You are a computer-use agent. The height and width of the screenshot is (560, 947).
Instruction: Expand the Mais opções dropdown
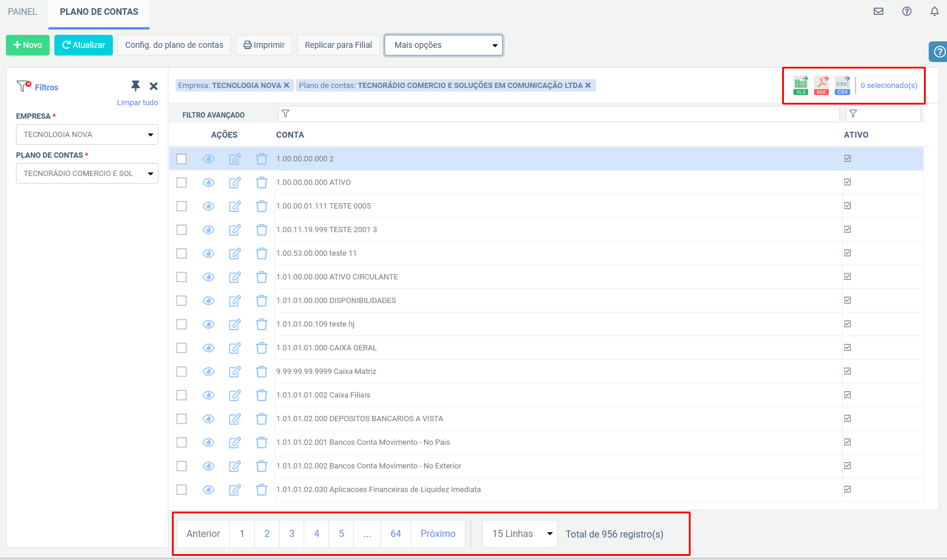(444, 45)
